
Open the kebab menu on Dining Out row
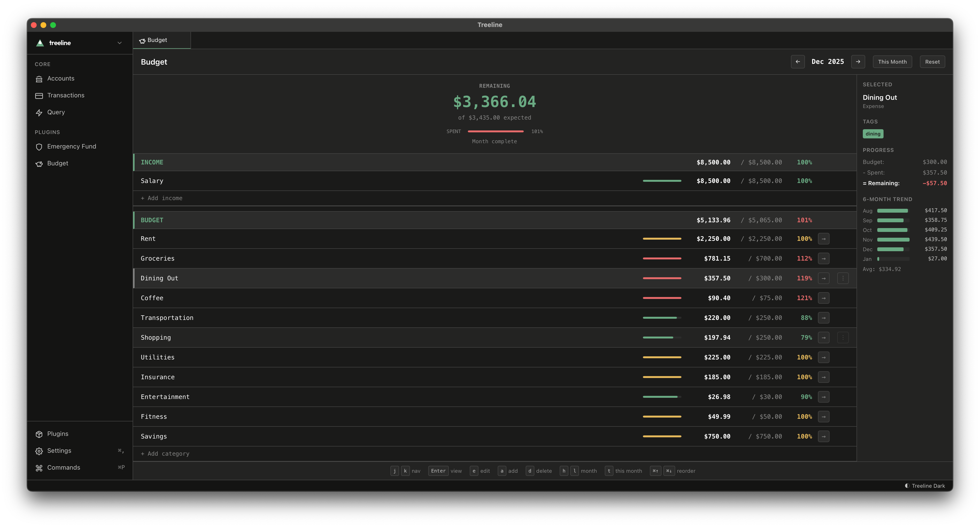tap(843, 278)
